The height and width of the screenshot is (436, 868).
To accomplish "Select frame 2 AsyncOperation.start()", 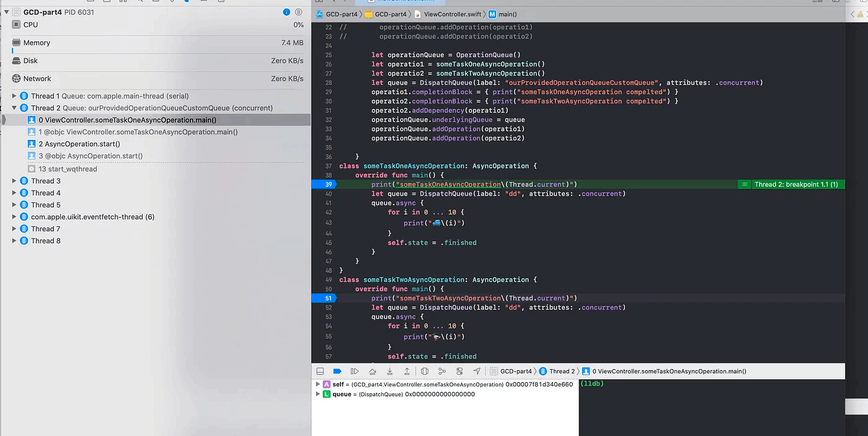I will tap(155, 144).
